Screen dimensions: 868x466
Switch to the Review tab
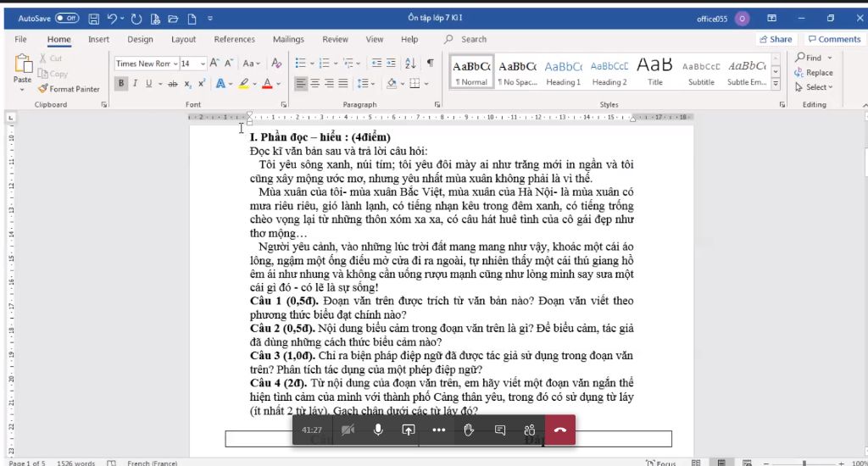pos(336,39)
